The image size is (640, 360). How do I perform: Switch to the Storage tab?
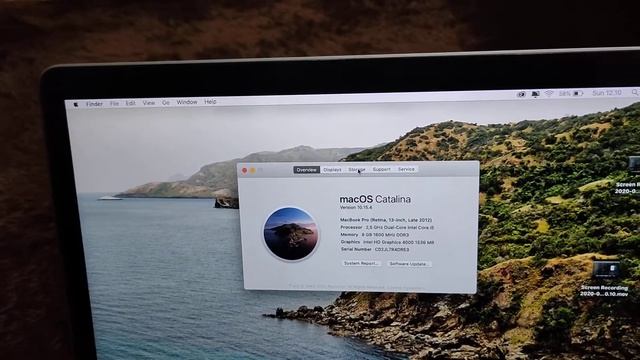(357, 169)
